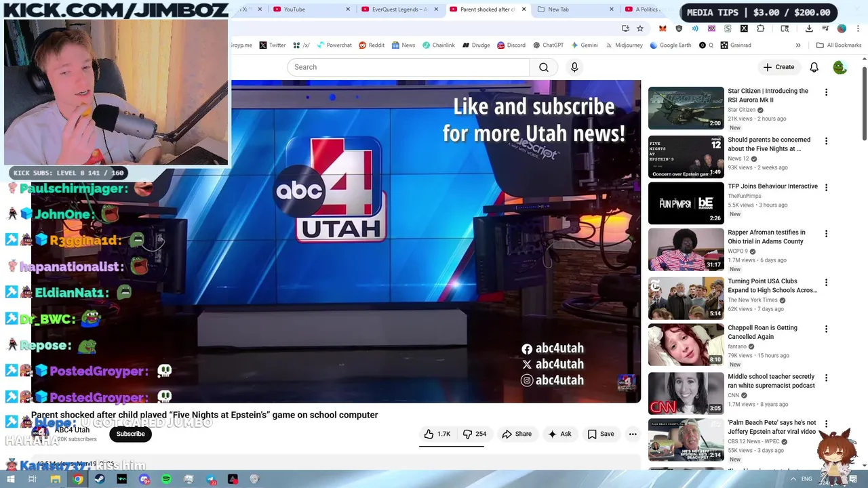The height and width of the screenshot is (488, 868).
Task: Open Task View from the taskbar
Action: tap(32, 479)
